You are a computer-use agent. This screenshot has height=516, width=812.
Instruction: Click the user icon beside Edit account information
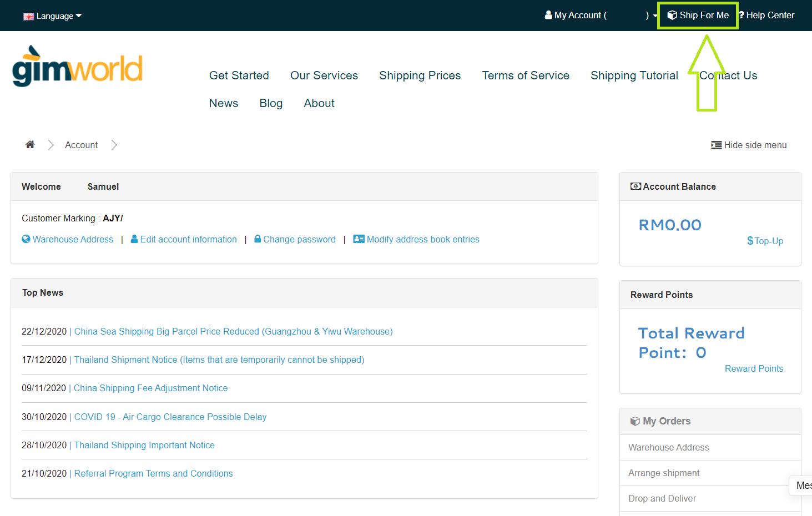click(x=134, y=239)
